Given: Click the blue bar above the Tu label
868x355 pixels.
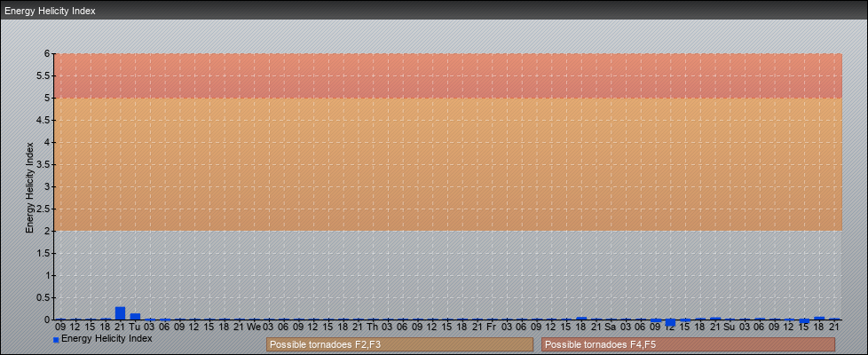Looking at the screenshot, I should tap(135, 316).
